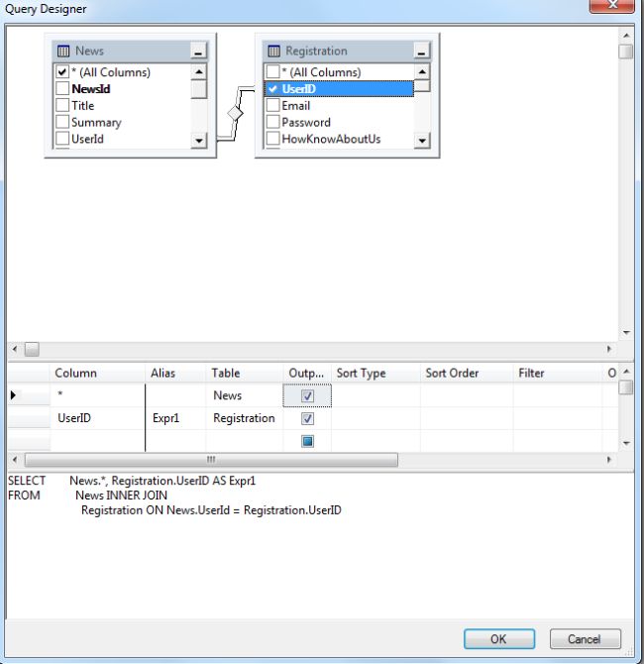Select the row pointer arrow for News row
The image size is (644, 664).
[x=13, y=395]
